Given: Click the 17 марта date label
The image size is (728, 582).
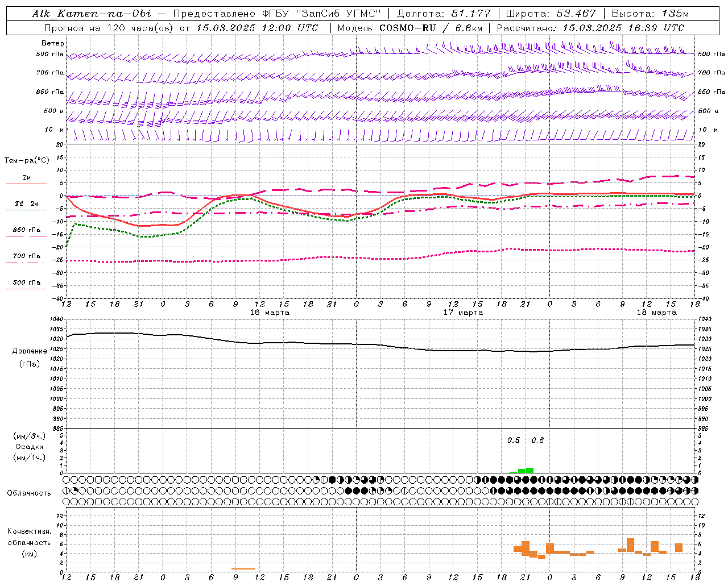Looking at the screenshot, I should pyautogui.click(x=463, y=313).
